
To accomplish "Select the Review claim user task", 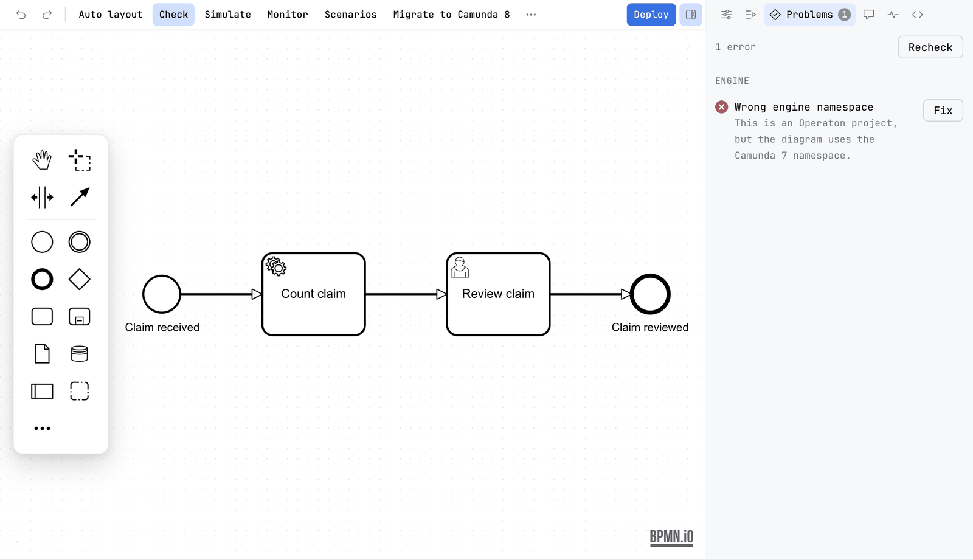I will click(x=498, y=294).
